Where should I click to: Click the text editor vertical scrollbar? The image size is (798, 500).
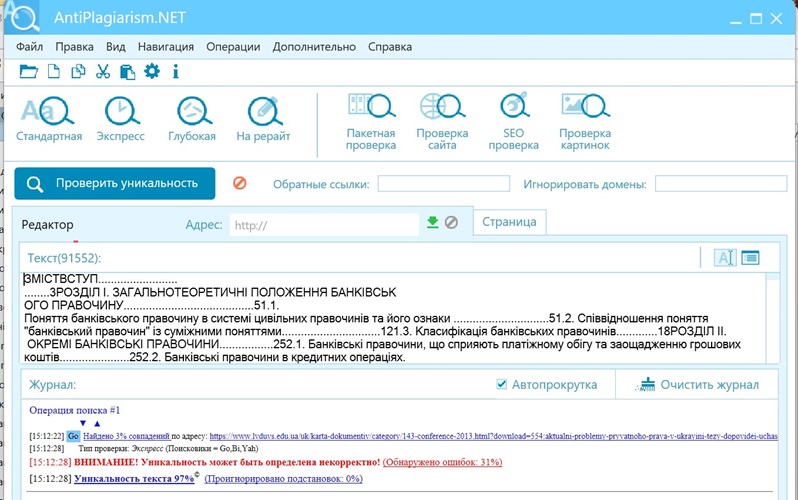coord(773,318)
